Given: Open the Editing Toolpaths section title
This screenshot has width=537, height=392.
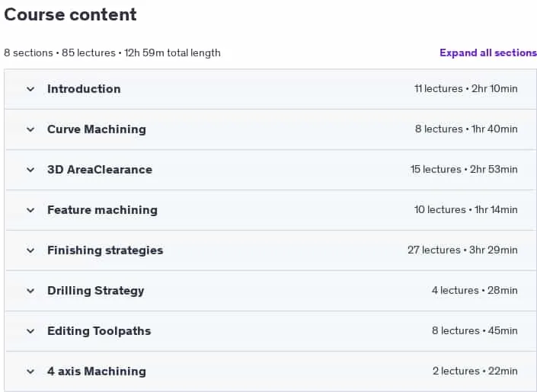Looking at the screenshot, I should coord(99,331).
